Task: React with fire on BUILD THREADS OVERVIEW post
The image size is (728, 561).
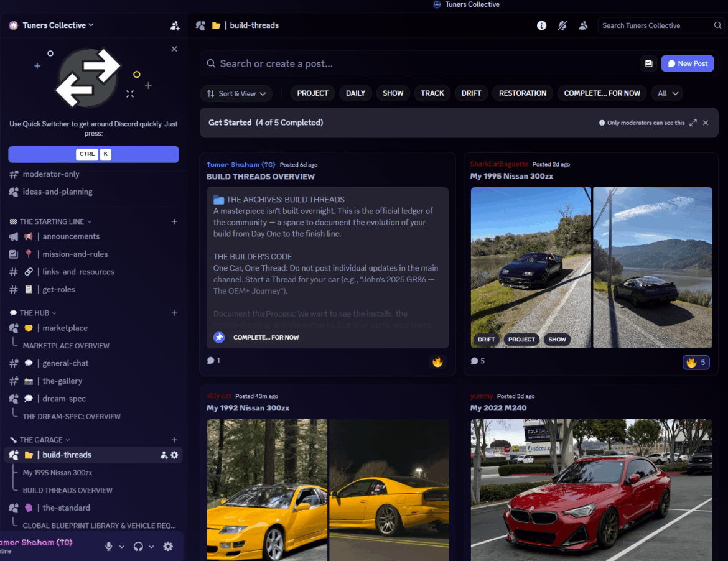Action: pos(437,362)
